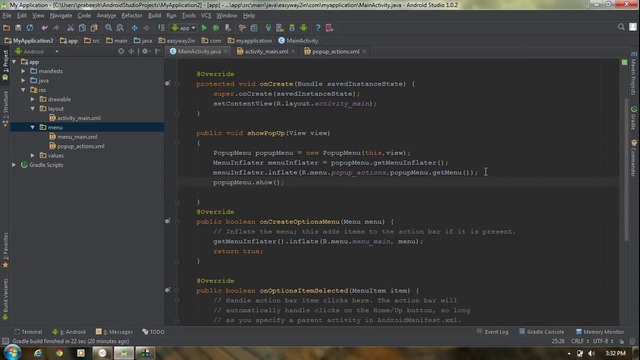
Task: Click the Debug app bug icon
Action: point(216,28)
